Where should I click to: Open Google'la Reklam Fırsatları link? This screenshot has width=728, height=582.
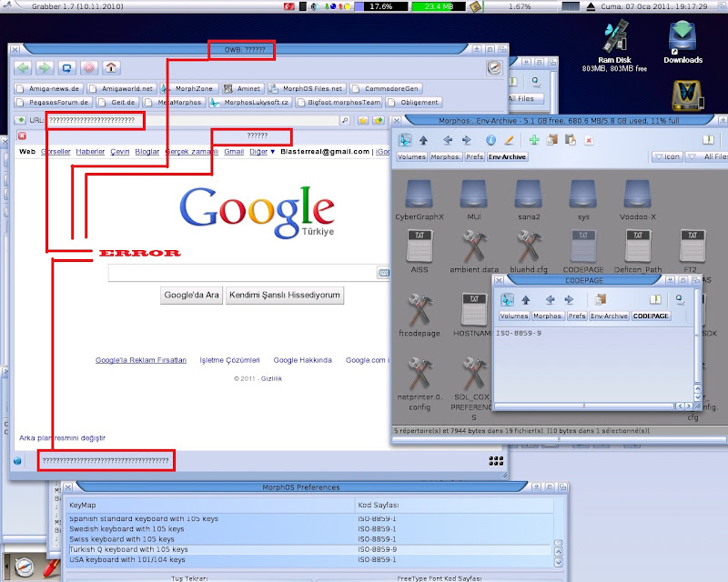point(141,360)
